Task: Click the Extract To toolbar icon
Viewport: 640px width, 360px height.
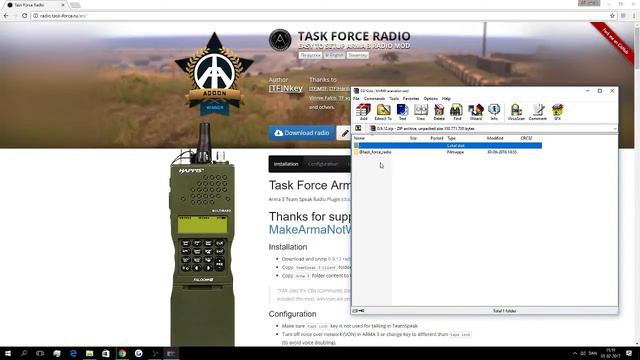Action: coord(383,112)
